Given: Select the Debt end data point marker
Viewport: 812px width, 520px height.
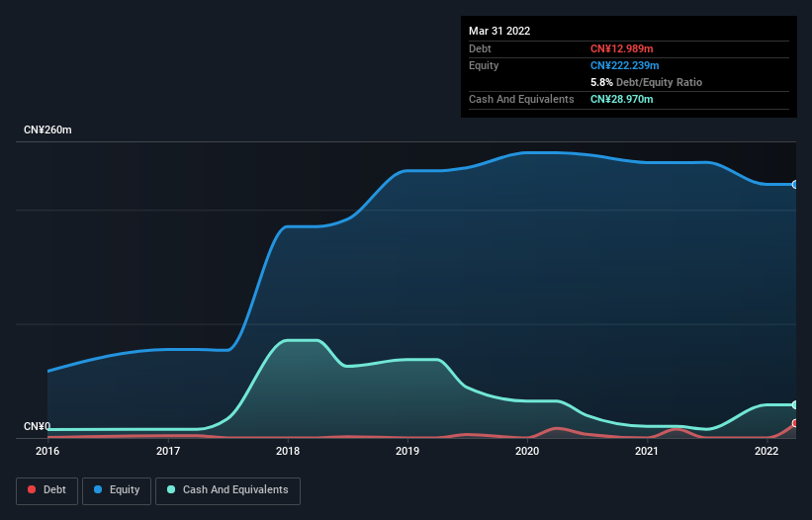Looking at the screenshot, I should point(795,423).
